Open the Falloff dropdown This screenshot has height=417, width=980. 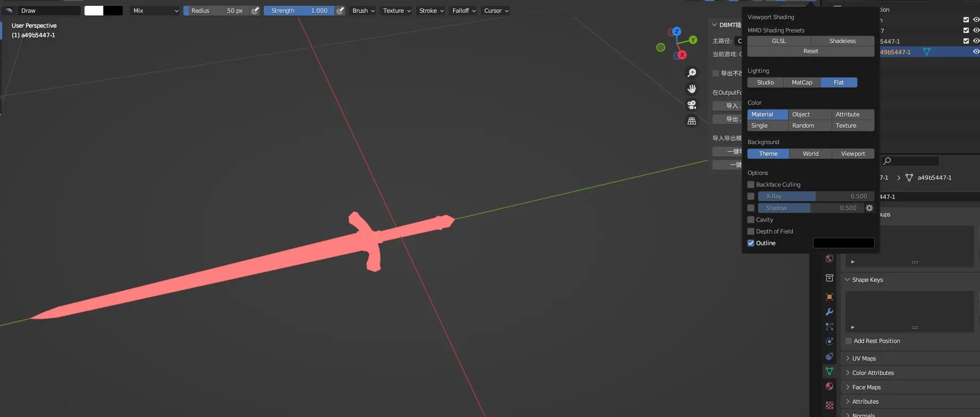pyautogui.click(x=464, y=11)
